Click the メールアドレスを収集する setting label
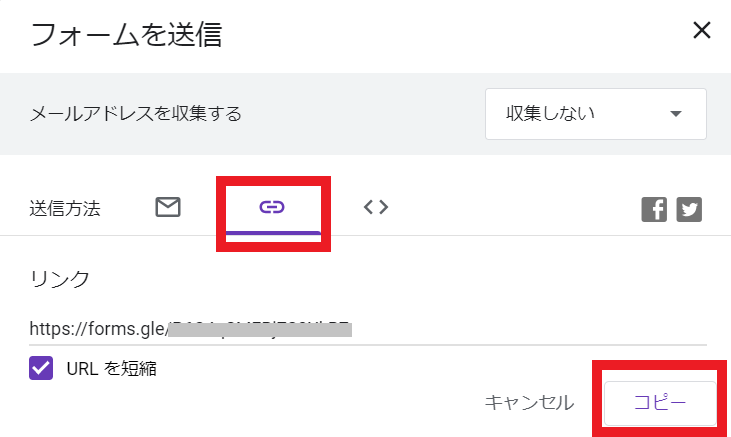 (136, 114)
